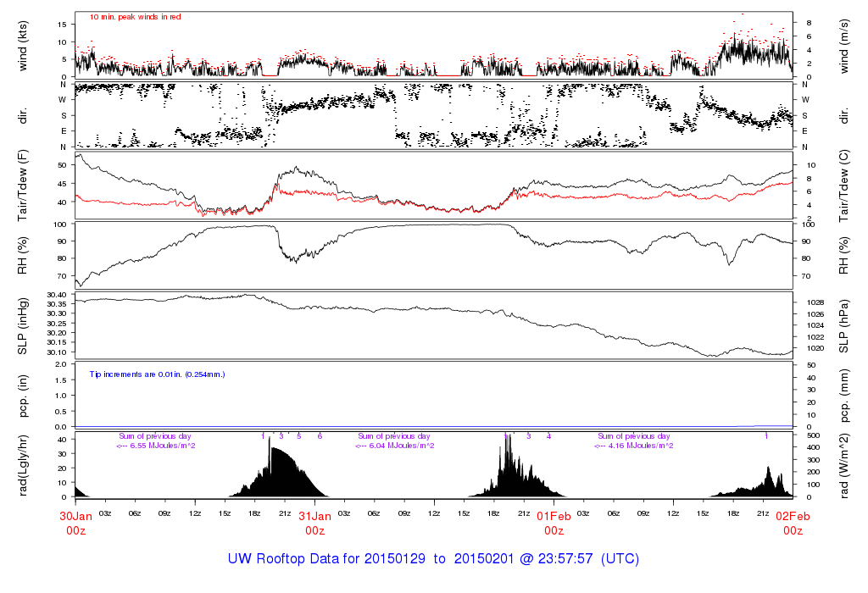Screen dimensions: 868x593
Task: Click the "10 min. peak winds in red" note
Action: coord(135,17)
